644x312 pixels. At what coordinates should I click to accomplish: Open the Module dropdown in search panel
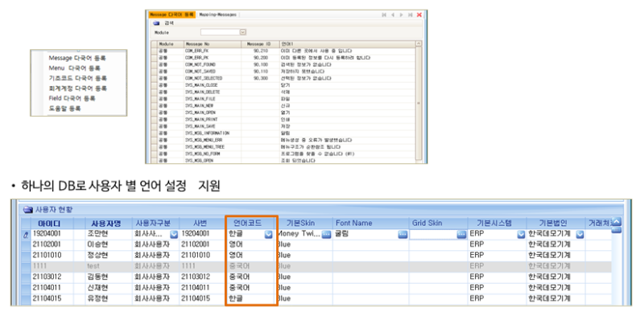click(x=243, y=32)
